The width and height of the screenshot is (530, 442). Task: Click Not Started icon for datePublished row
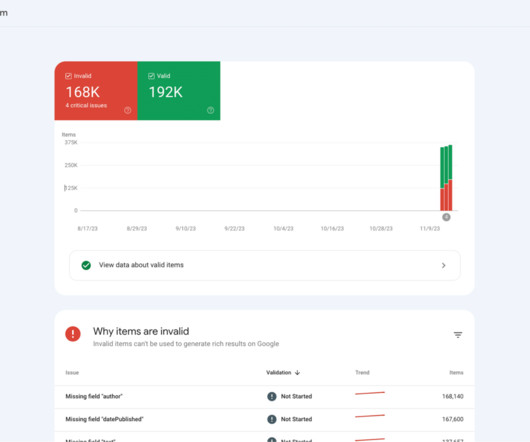click(x=272, y=419)
